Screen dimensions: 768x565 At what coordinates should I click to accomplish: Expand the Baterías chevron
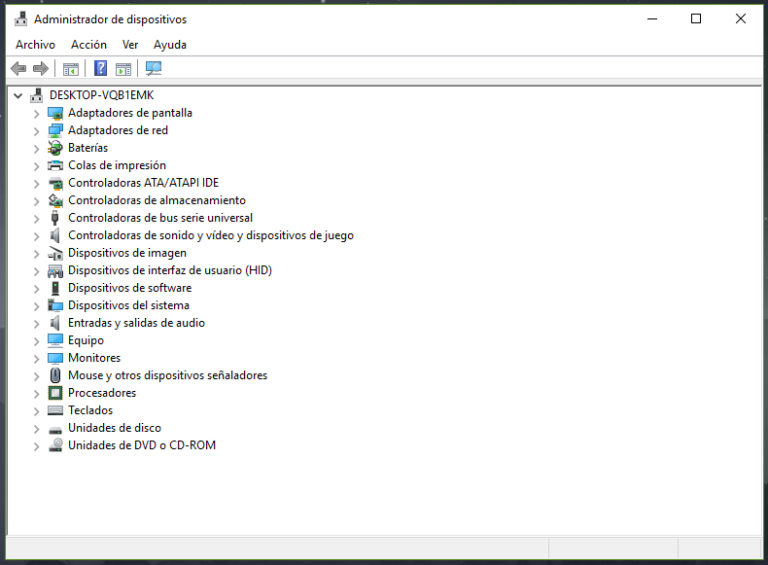[x=36, y=149]
